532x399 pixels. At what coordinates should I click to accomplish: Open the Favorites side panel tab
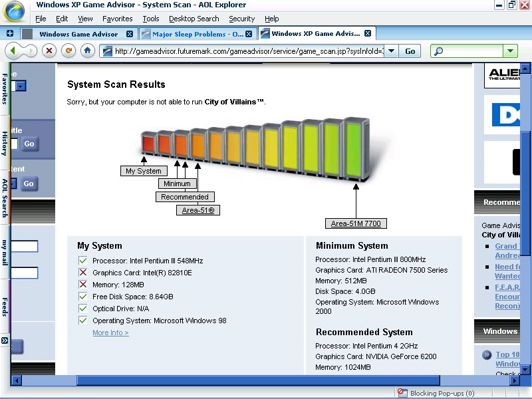click(5, 89)
